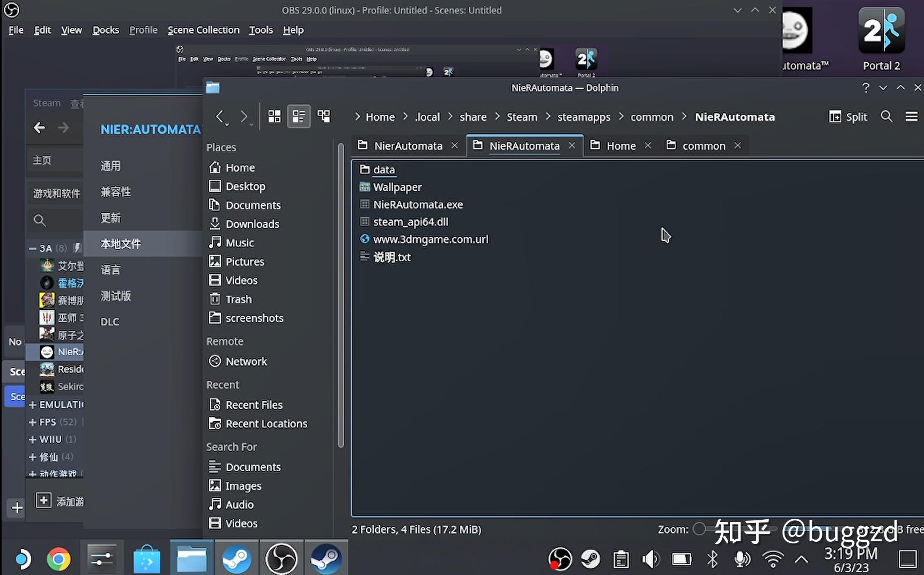Open OBS Edit menu
The height and width of the screenshot is (575, 924).
point(42,30)
